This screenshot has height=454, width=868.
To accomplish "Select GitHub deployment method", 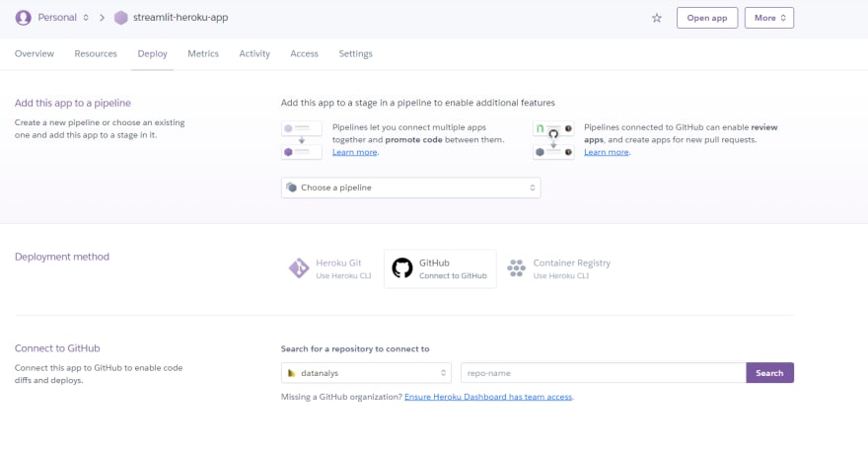I will 440,268.
